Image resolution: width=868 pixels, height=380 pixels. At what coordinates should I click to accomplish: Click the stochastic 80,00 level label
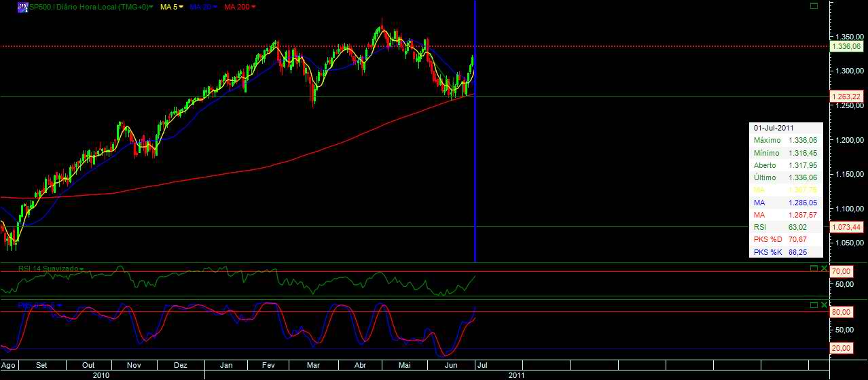click(842, 313)
